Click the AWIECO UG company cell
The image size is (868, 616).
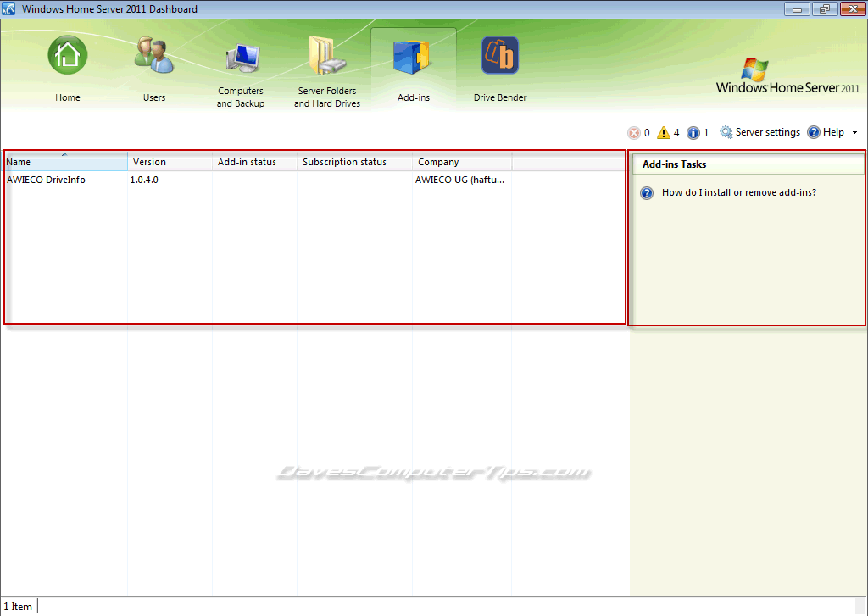pos(459,180)
